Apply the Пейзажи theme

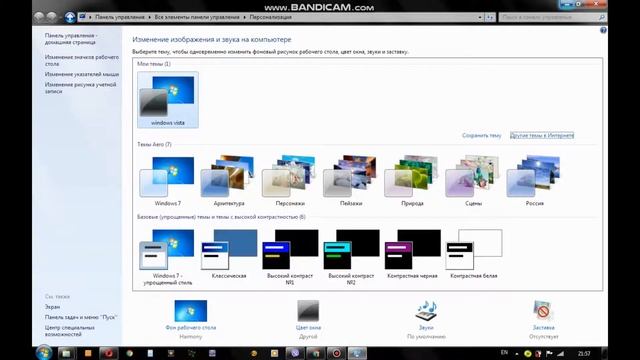pyautogui.click(x=351, y=181)
